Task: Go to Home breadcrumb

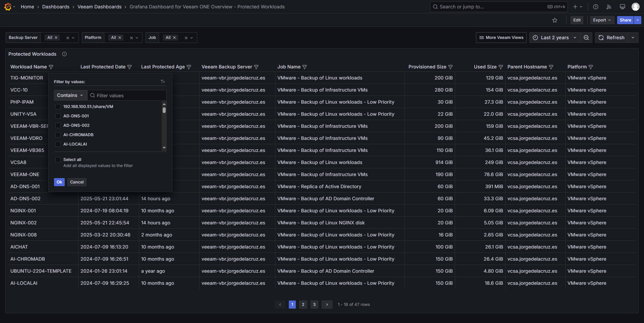Action: point(28,7)
